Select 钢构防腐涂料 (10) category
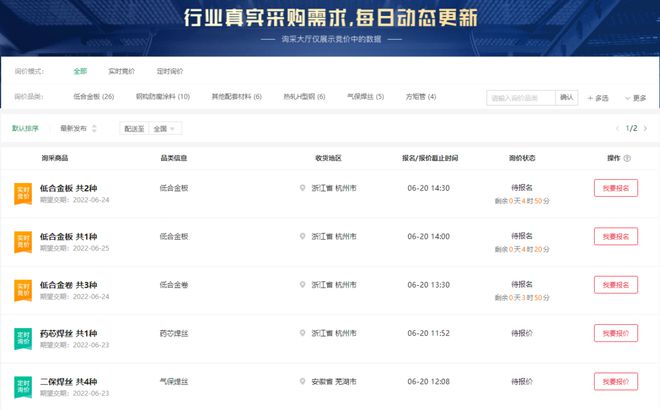 point(162,97)
